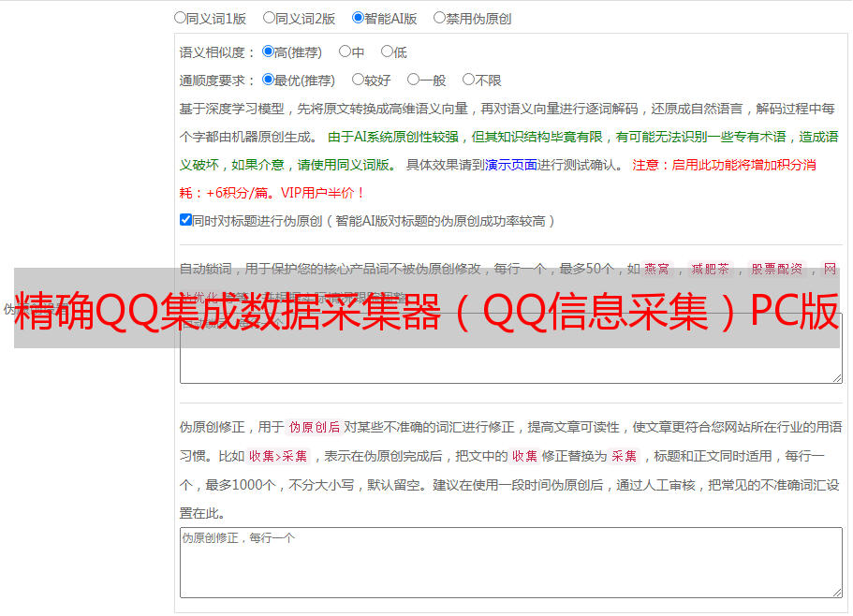The image size is (853, 616).
Task: Select the 禁用伪原创 radio option
Action: [439, 18]
